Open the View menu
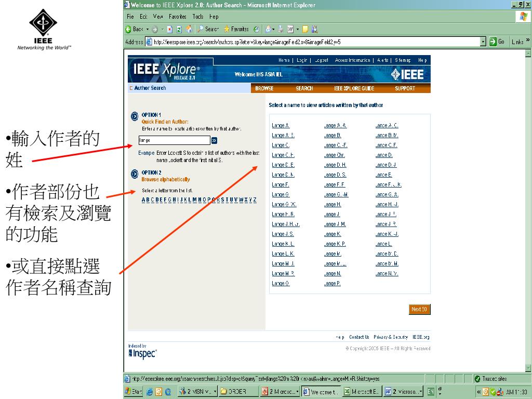Image resolution: width=532 pixels, height=399 pixels. (x=158, y=17)
